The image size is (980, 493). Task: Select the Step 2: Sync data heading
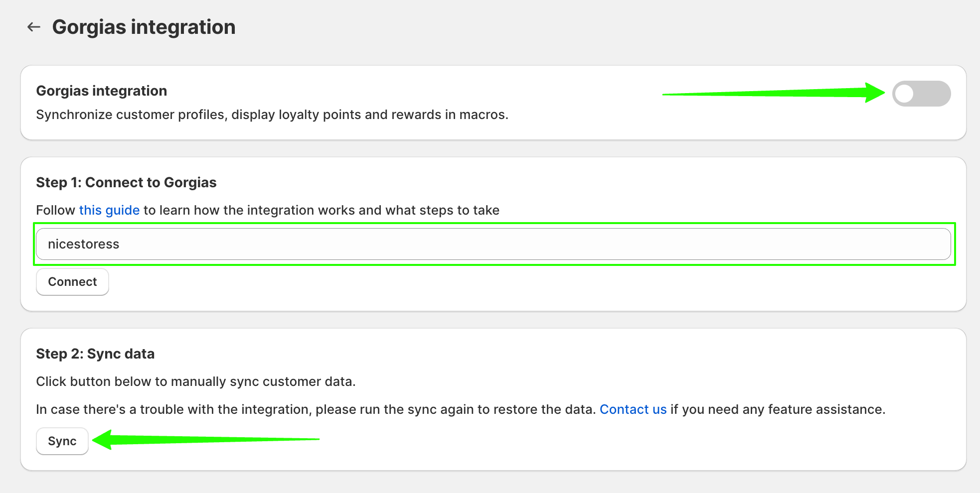click(95, 354)
